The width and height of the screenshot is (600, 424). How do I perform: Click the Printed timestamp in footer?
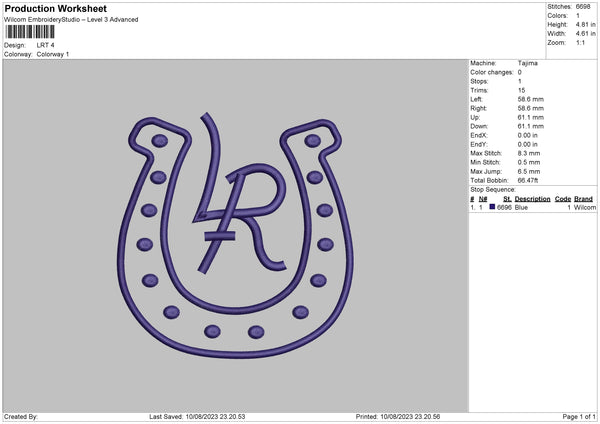point(398,416)
